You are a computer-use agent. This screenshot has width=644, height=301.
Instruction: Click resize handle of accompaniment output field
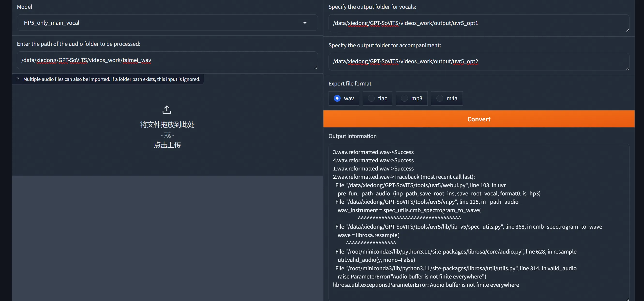coord(627,69)
